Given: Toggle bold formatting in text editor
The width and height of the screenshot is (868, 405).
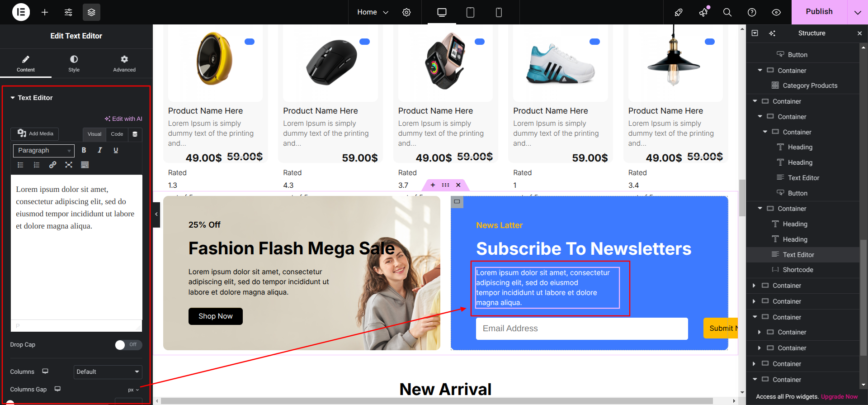Looking at the screenshot, I should [84, 150].
